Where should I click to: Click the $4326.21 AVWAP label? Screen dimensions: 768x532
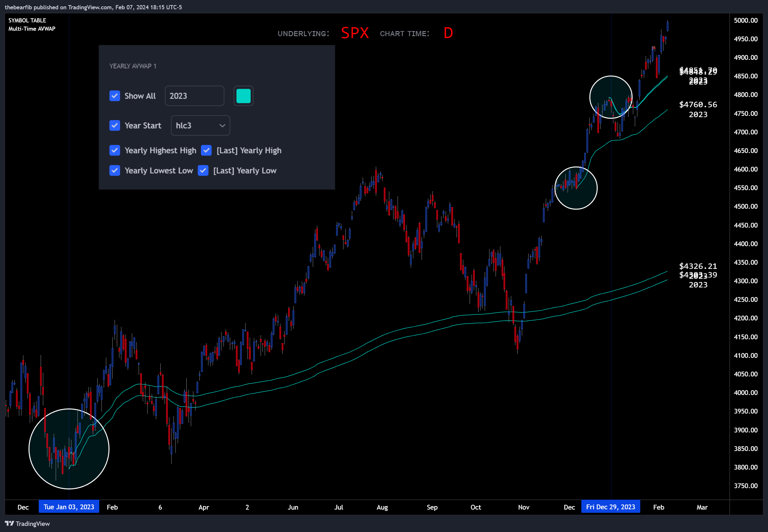pos(698,266)
